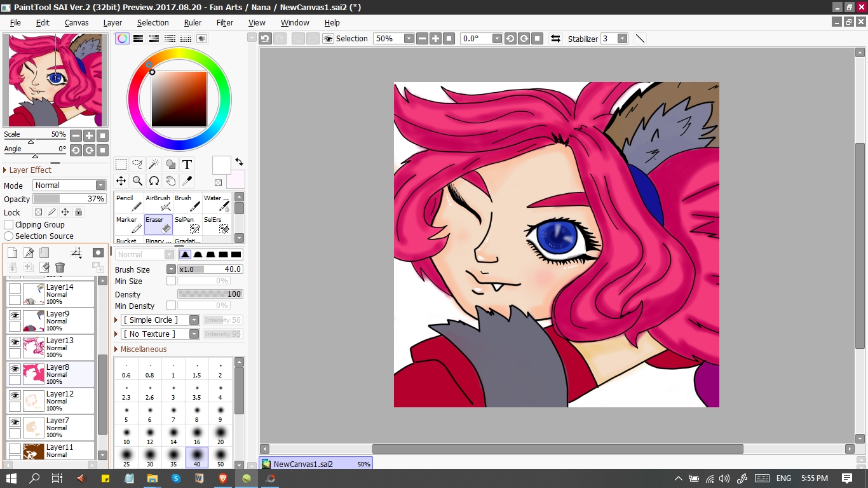This screenshot has width=868, height=488.
Task: Select the Hand pan tool
Action: [x=170, y=181]
